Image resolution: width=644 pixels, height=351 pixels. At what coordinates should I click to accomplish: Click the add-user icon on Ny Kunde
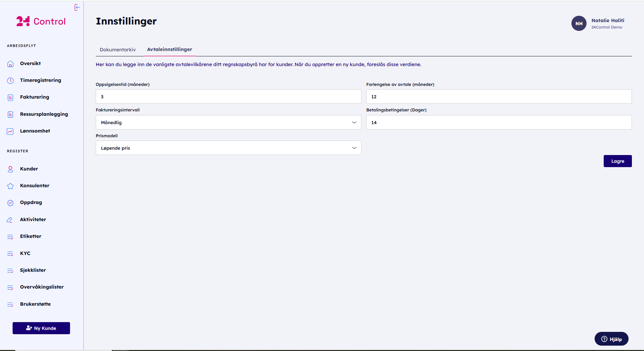point(29,328)
